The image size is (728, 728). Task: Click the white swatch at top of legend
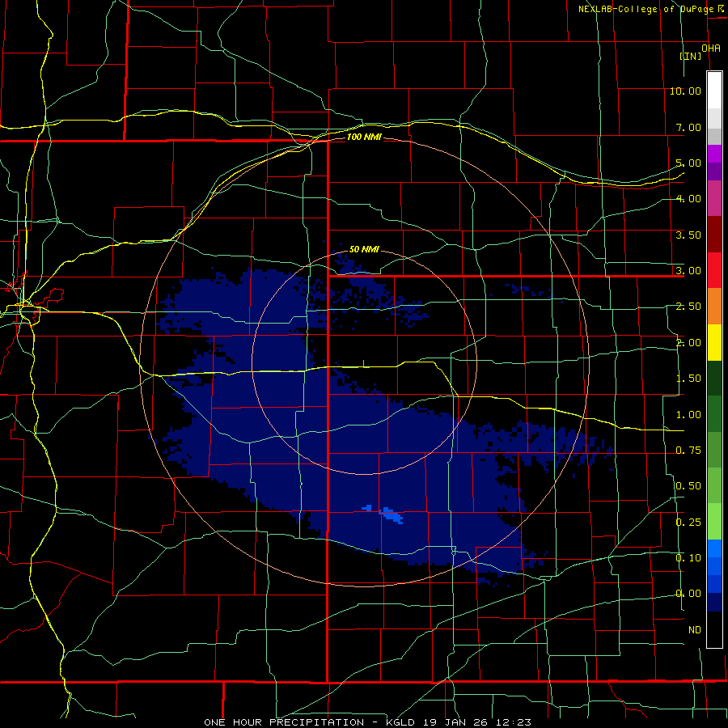point(714,90)
